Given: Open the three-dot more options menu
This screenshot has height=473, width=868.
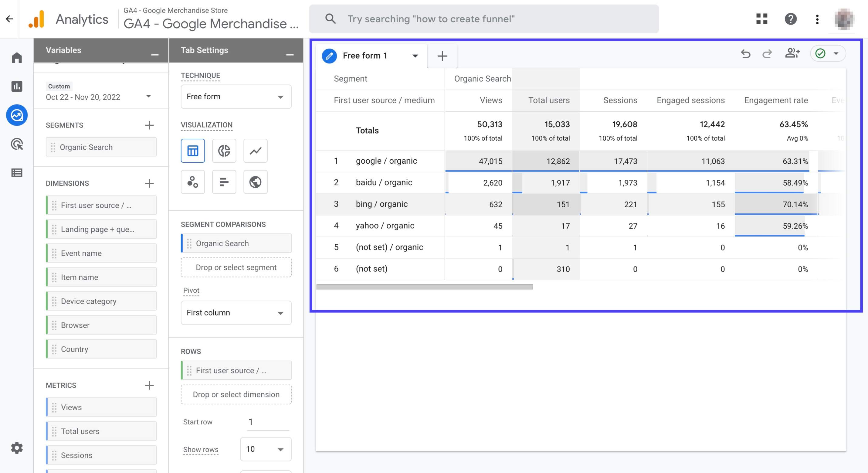Looking at the screenshot, I should pos(817,19).
